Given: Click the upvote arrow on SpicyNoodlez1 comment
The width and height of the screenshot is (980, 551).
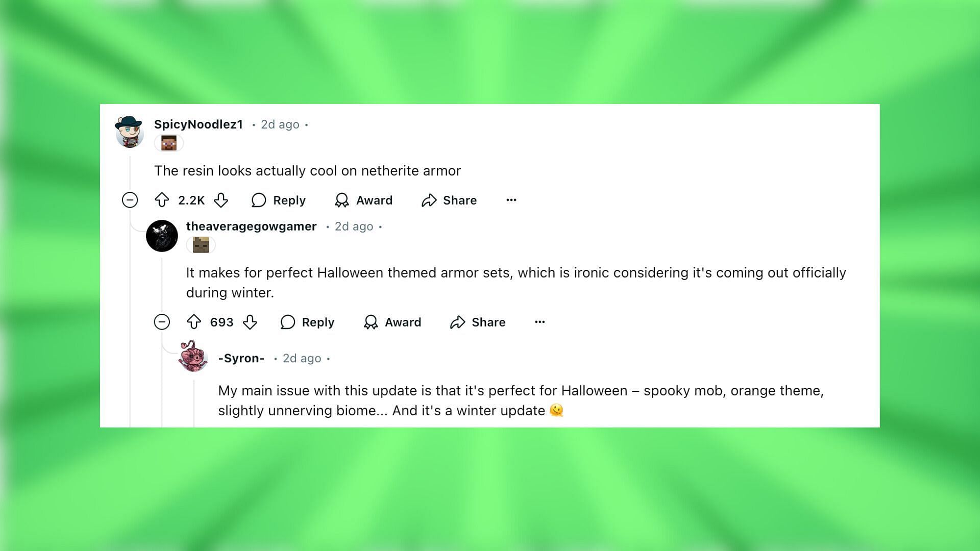Looking at the screenshot, I should coord(162,200).
